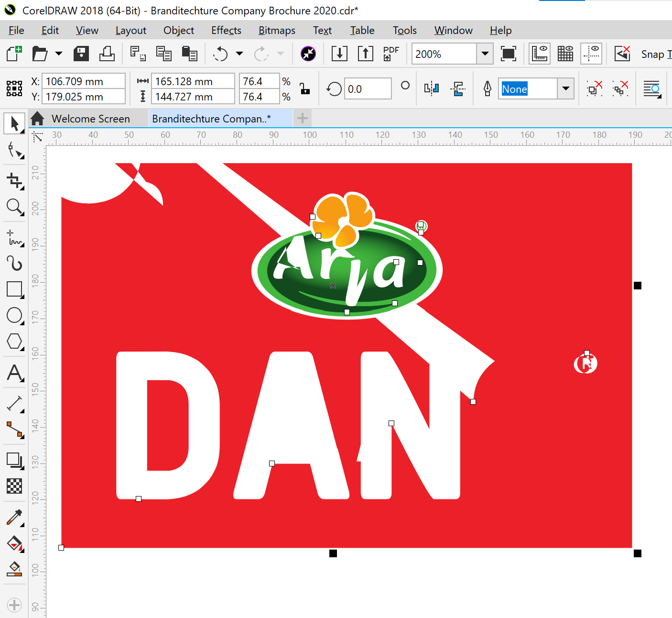Open the Object menu
Viewport: 672px width, 618px height.
click(179, 30)
